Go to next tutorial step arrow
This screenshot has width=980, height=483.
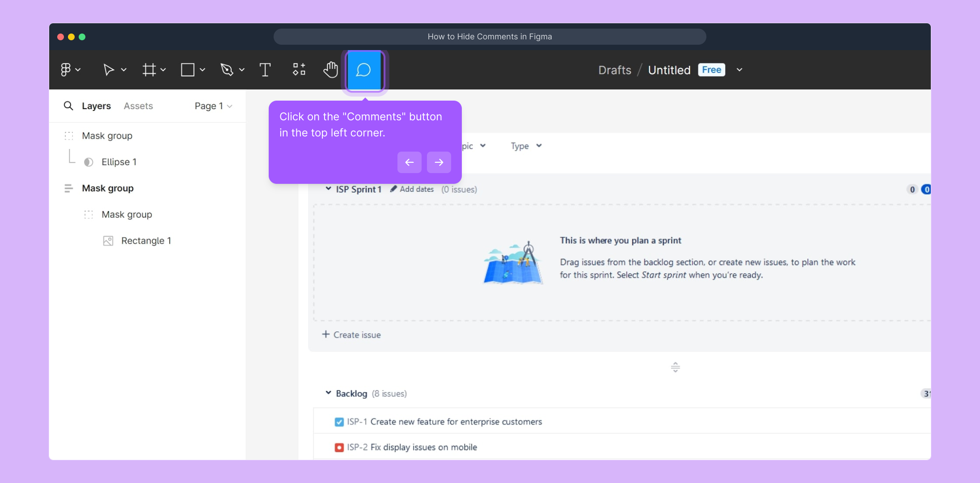coord(439,162)
